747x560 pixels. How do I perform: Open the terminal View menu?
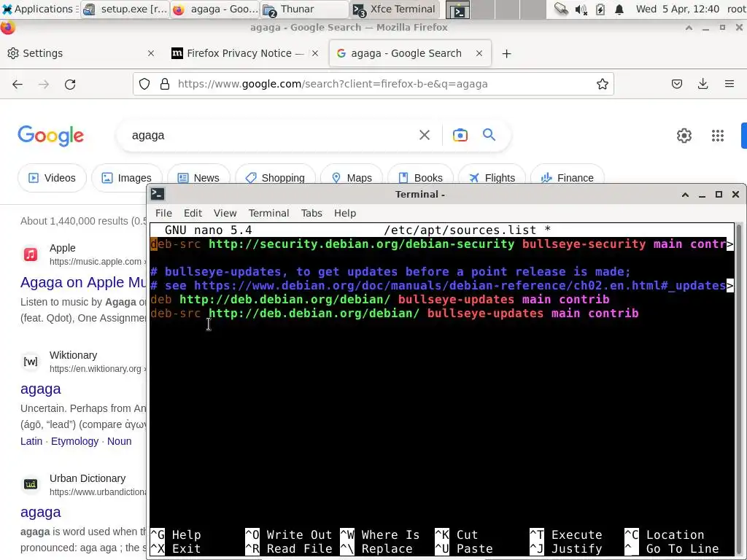tap(225, 213)
